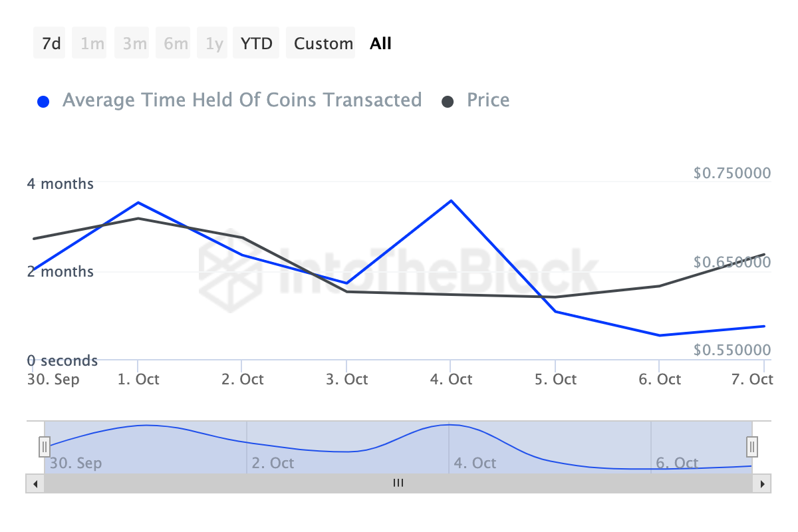Toggle the blue Average Time Held series dot
The height and width of the screenshot is (532, 798).
tap(44, 102)
